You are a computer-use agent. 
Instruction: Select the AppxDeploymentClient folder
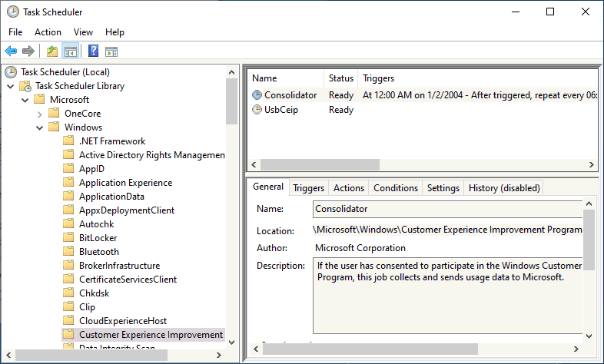coord(127,210)
